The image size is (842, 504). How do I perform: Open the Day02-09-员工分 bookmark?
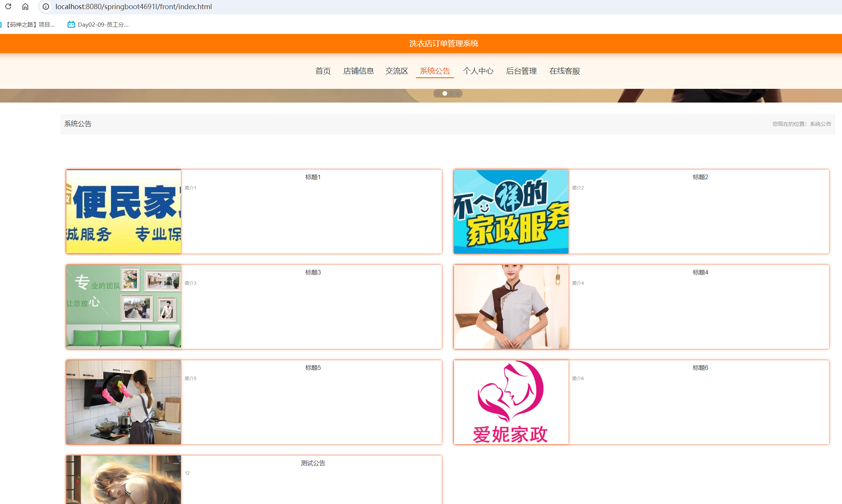tap(103, 24)
